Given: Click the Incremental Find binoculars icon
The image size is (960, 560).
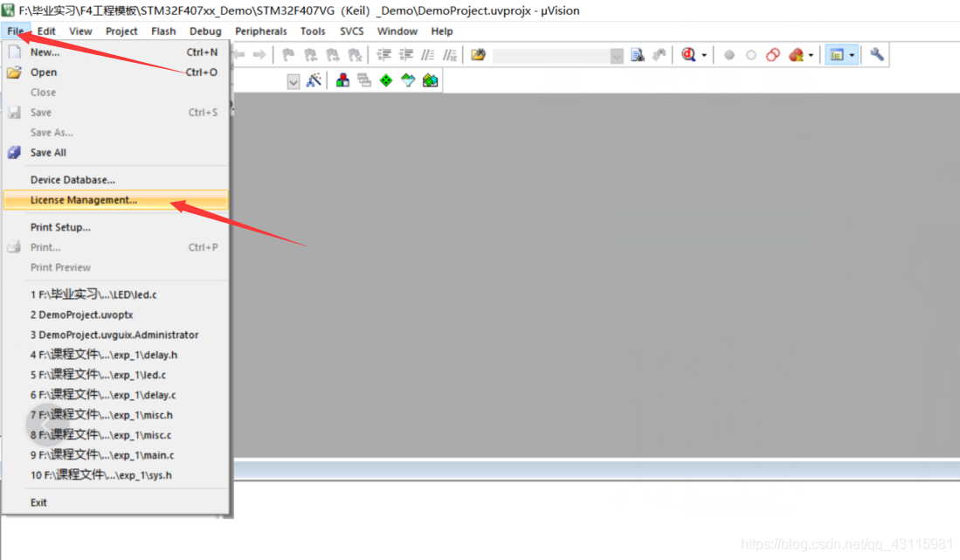Looking at the screenshot, I should pos(660,55).
